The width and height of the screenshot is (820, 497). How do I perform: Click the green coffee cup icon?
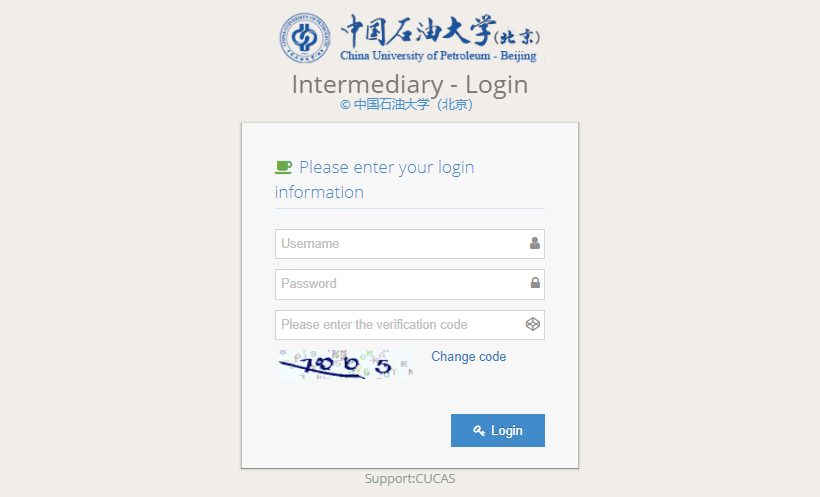click(283, 167)
